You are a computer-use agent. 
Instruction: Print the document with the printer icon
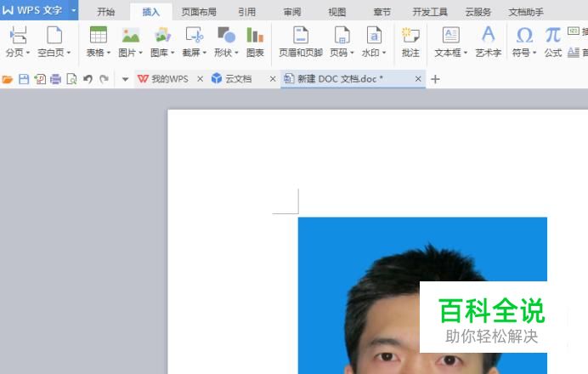(x=55, y=79)
